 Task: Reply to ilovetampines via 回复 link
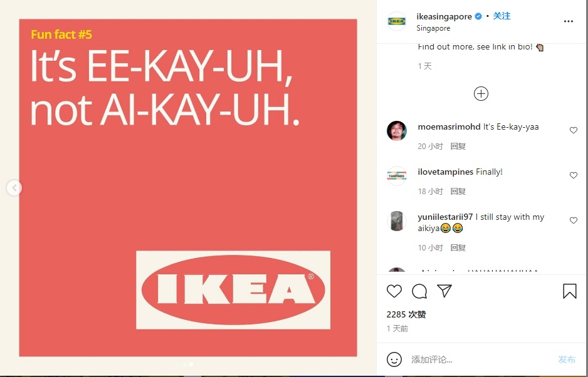pyautogui.click(x=458, y=191)
